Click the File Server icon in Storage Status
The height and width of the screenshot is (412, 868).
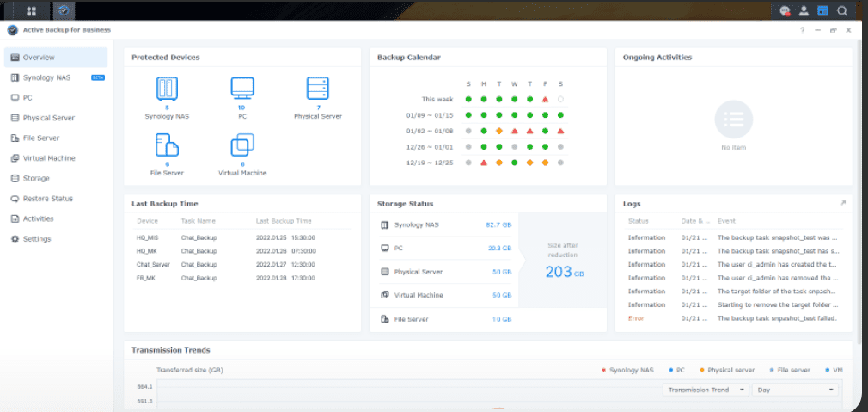click(x=385, y=319)
